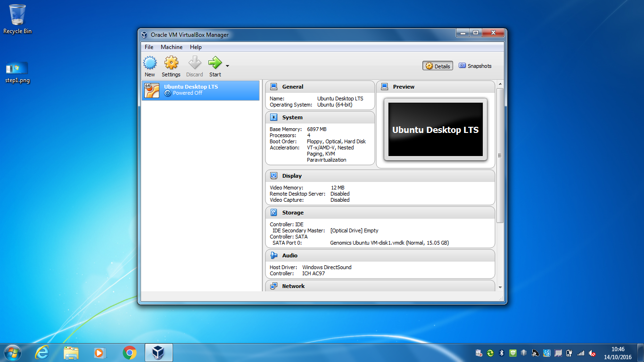The height and width of the screenshot is (362, 644).
Task: Switch to the Snapshots view
Action: [x=475, y=66]
